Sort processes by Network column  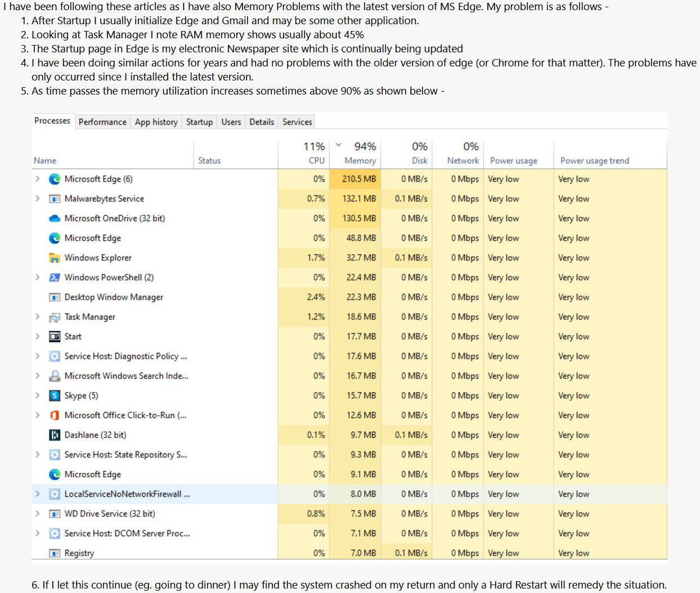(x=457, y=153)
